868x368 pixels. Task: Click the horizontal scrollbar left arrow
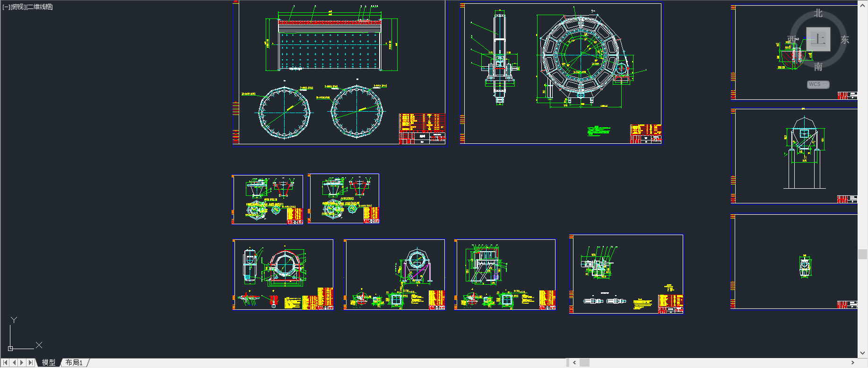pos(574,363)
